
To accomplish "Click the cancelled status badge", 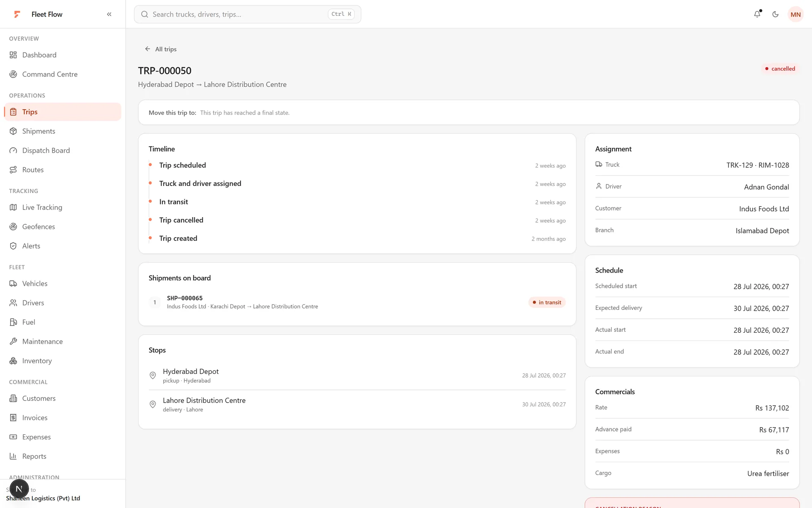I will point(780,69).
